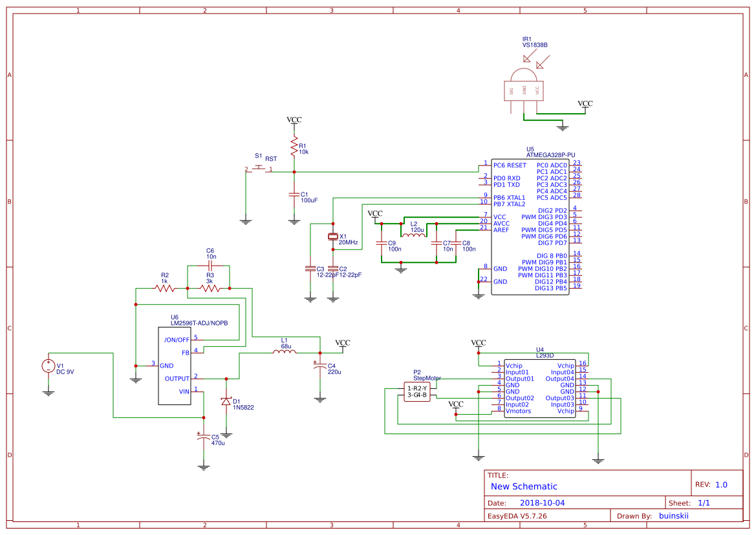Screen dimensions: 756x535
Task: Select the LM2596T voltage regulator symbol U6
Action: coord(175,365)
